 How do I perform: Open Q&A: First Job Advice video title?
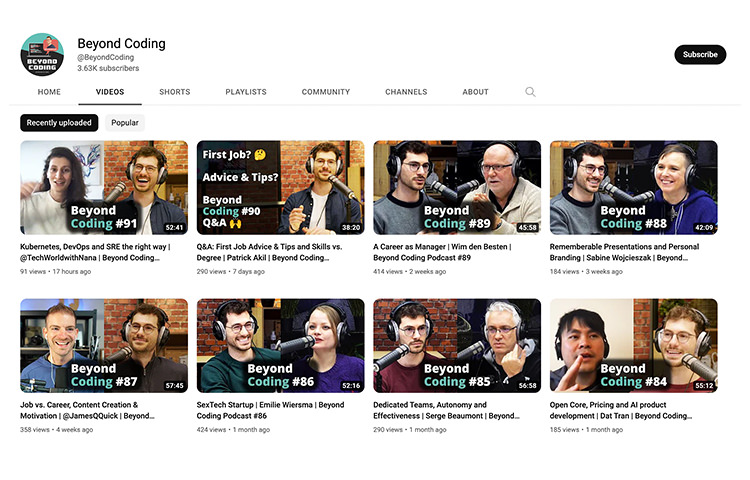pyautogui.click(x=269, y=252)
